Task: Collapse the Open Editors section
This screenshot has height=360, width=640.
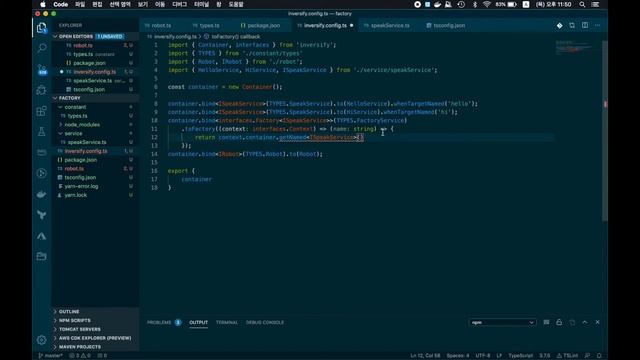Action: pyautogui.click(x=96, y=36)
